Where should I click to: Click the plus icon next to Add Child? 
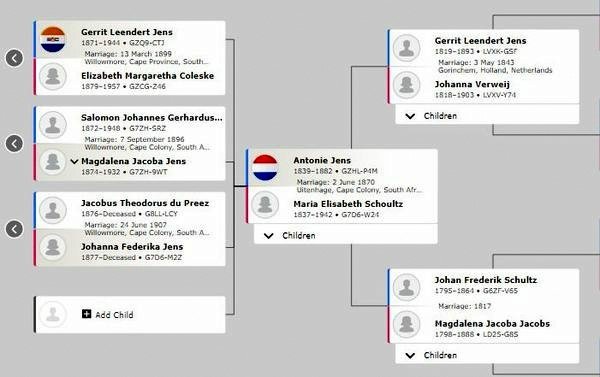(x=86, y=314)
